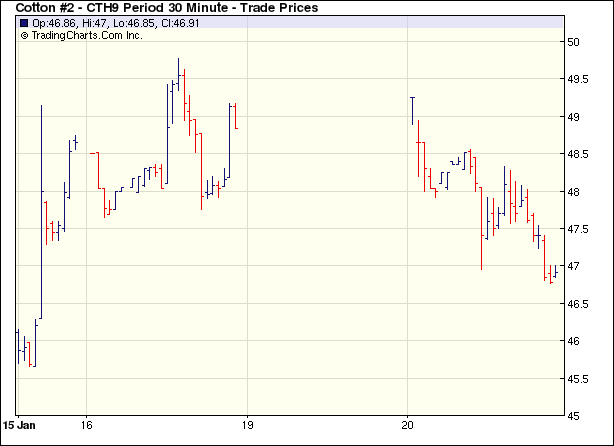Click the 45 label at axis bottom

click(x=574, y=416)
